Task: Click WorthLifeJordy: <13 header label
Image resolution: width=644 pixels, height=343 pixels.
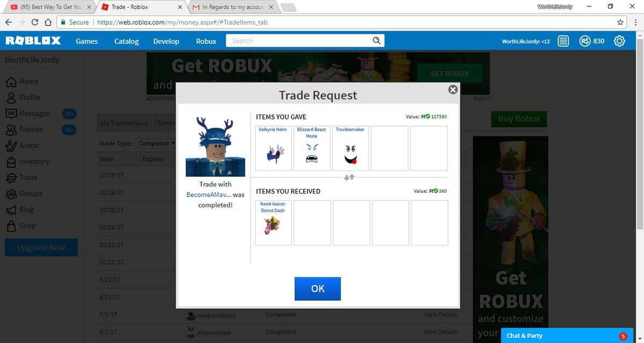Action: [525, 41]
